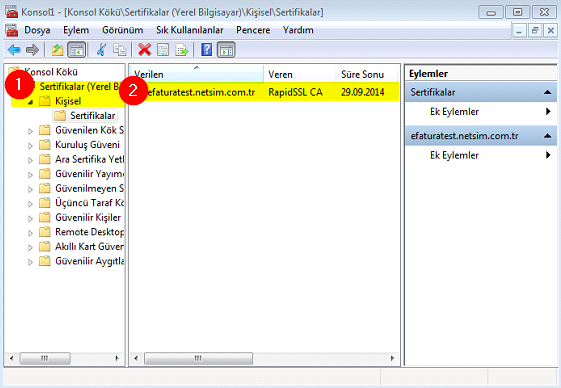The image size is (561, 388).
Task: Click certificate list horizontal scrollbar thumb
Action: click(x=198, y=358)
